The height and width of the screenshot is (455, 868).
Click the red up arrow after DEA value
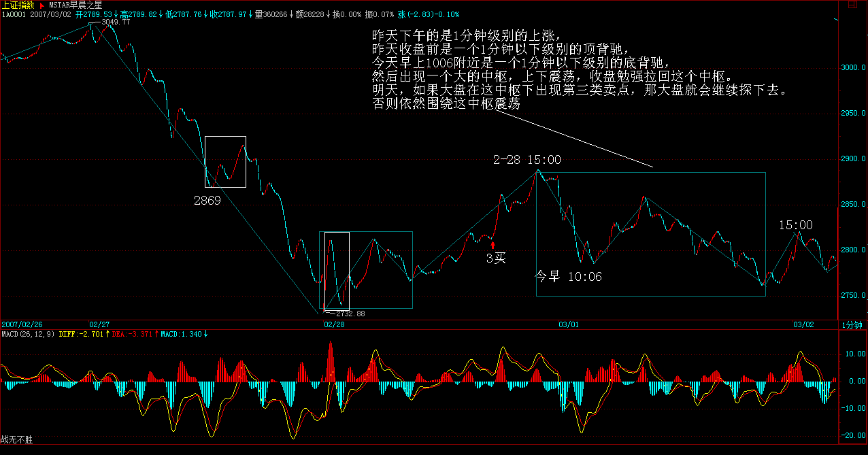[x=157, y=334]
